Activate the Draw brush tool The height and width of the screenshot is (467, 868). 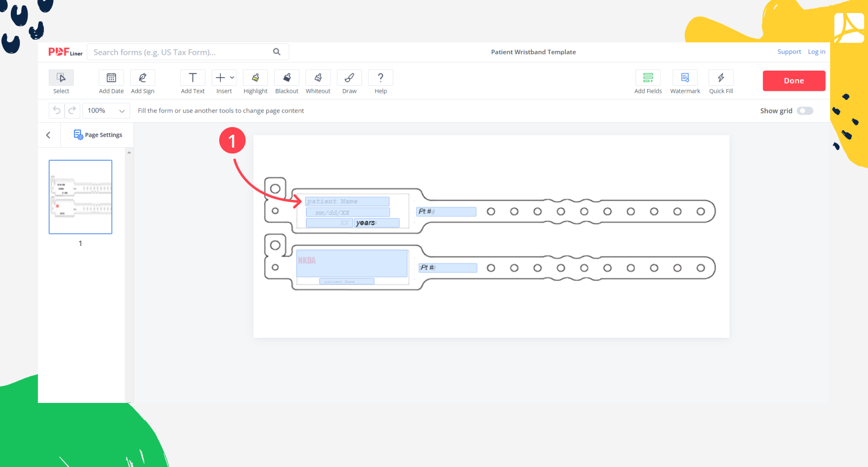pos(349,78)
